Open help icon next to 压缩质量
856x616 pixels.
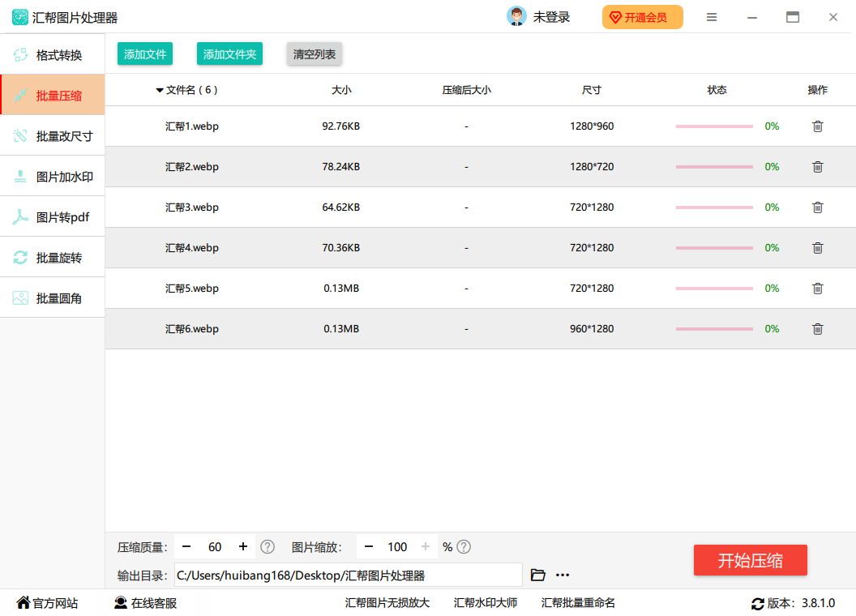pos(267,547)
